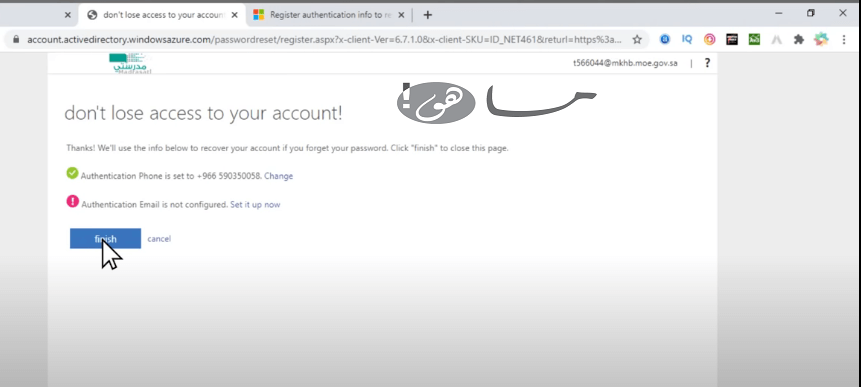Open the Extensions puzzle-piece menu
The height and width of the screenshot is (387, 861).
(799, 40)
